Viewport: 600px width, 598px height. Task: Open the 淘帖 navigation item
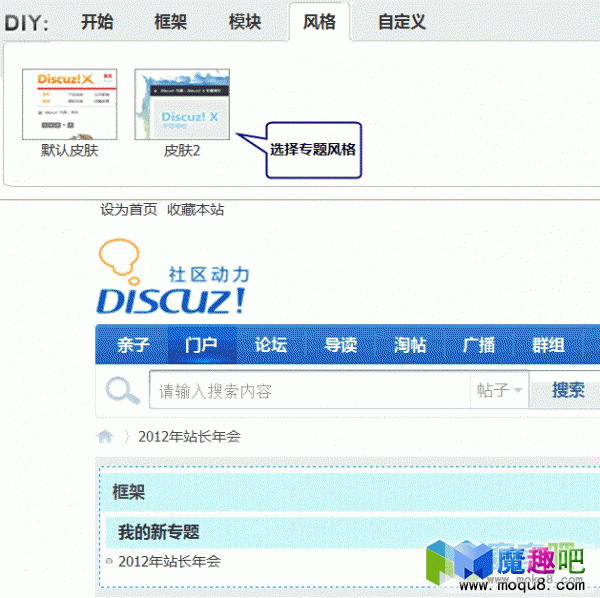click(410, 345)
